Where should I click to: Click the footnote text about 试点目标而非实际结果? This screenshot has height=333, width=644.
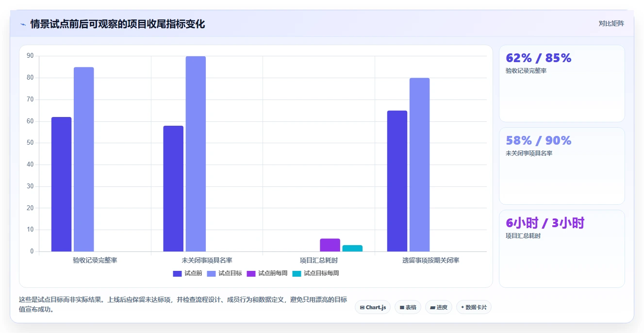183,304
